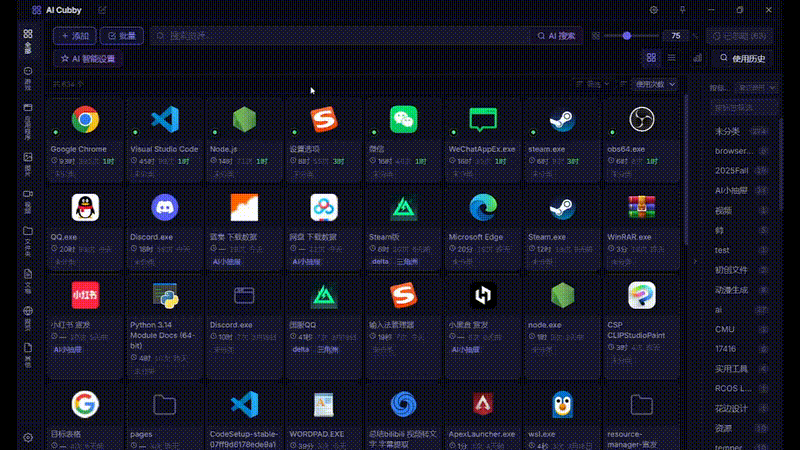
Task: Open the CodeSetup-stable installer tile
Action: pyautogui.click(x=244, y=416)
